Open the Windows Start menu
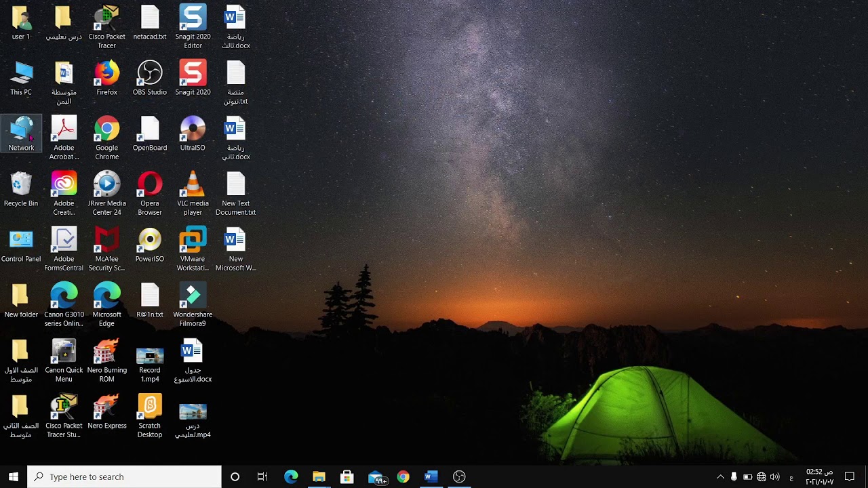Image resolution: width=868 pixels, height=488 pixels. pyautogui.click(x=13, y=476)
